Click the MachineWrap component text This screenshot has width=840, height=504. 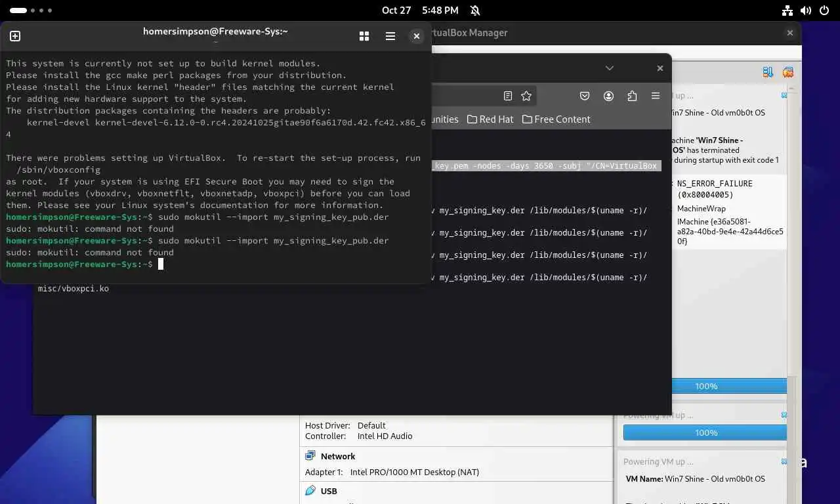[x=702, y=209]
